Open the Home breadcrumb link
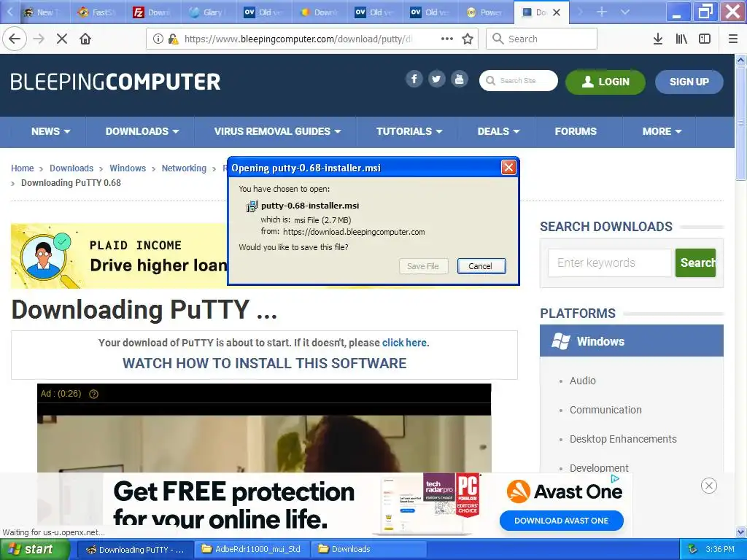Screen dimensions: 747x560 (x=23, y=168)
